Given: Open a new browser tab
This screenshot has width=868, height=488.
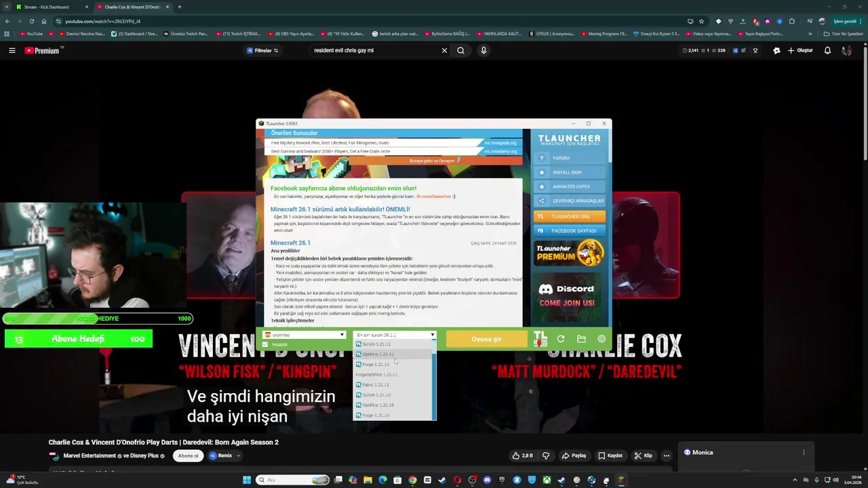Looking at the screenshot, I should [x=179, y=7].
